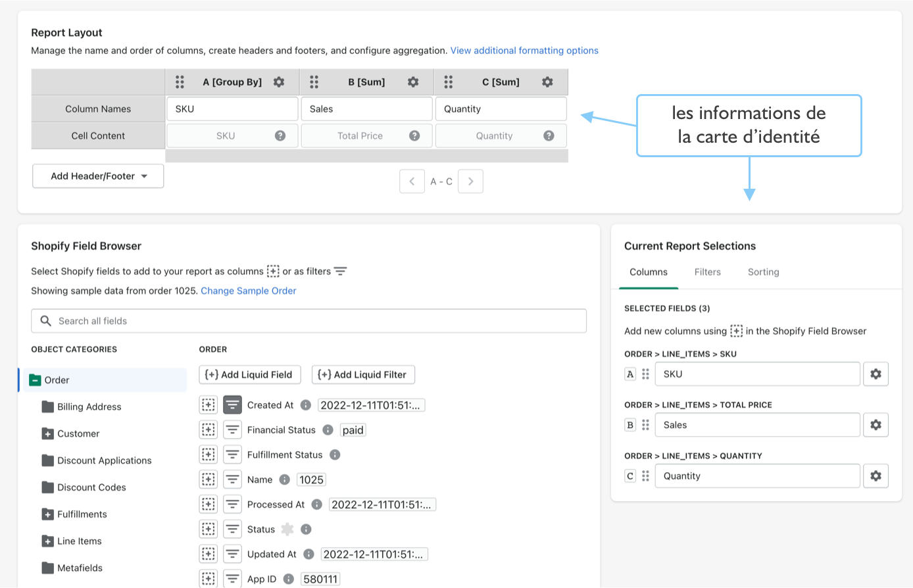The image size is (913, 588).
Task: Add Status field as a column
Action: [209, 529]
